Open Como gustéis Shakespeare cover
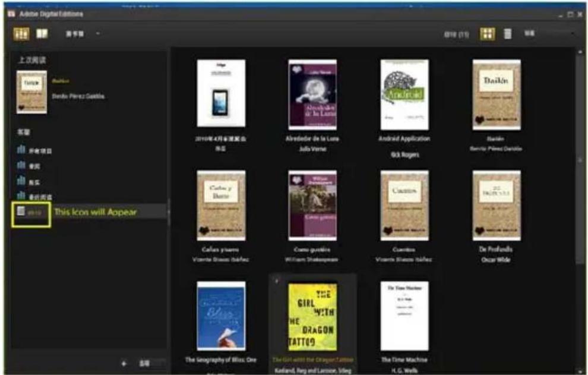This screenshot has height=375, width=588. (x=312, y=206)
